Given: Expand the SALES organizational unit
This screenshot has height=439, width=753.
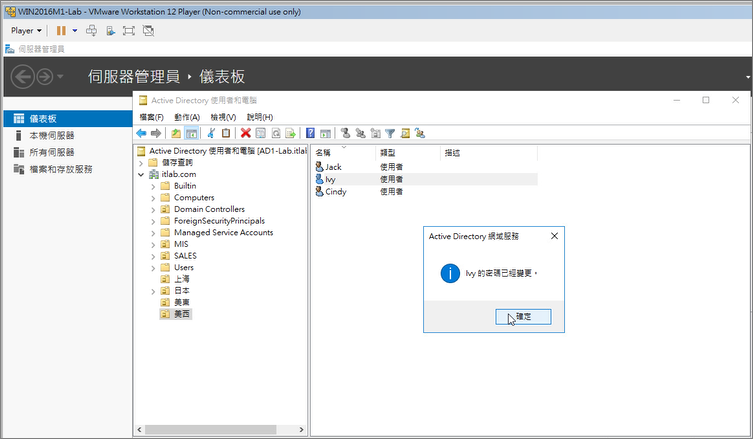Looking at the screenshot, I should (153, 256).
